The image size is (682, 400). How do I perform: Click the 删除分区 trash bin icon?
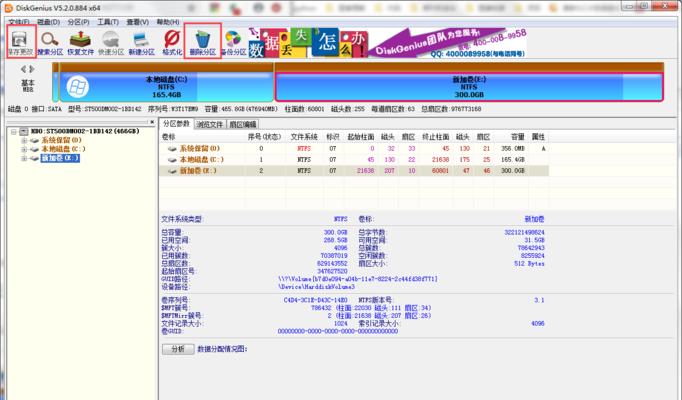pyautogui.click(x=203, y=43)
